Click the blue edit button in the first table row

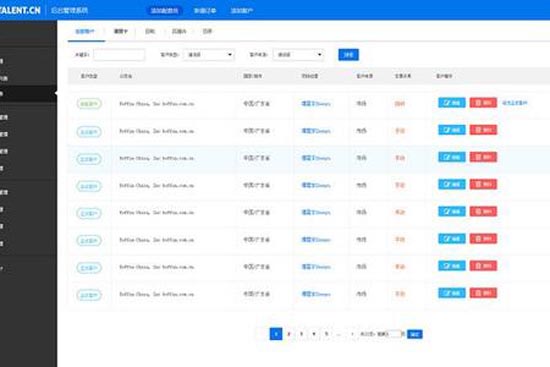click(x=452, y=103)
